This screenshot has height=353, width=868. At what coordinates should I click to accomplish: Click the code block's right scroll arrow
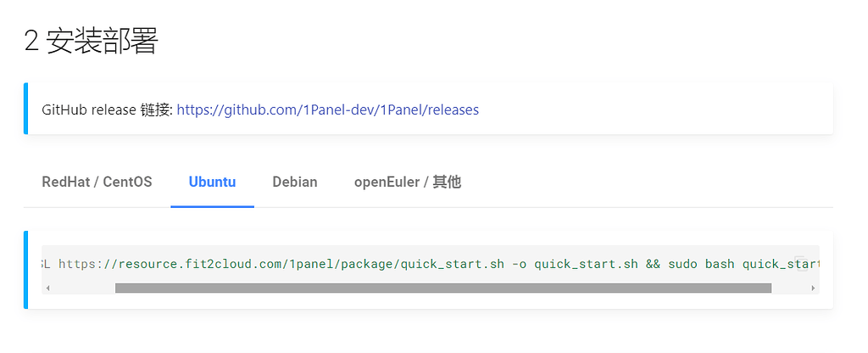click(813, 289)
